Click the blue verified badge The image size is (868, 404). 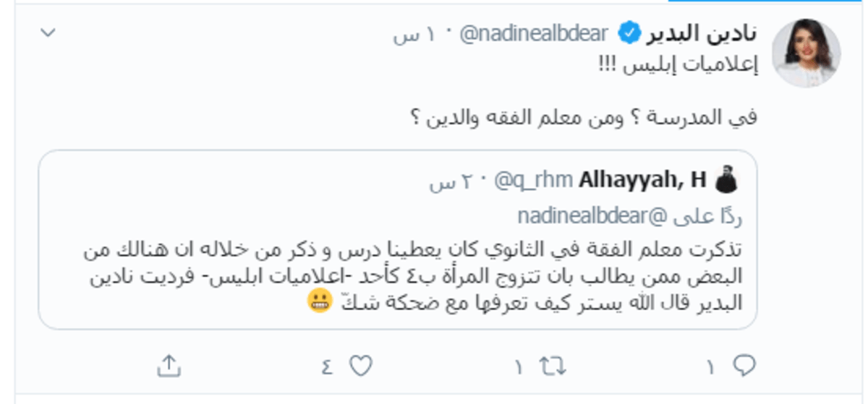point(629,33)
